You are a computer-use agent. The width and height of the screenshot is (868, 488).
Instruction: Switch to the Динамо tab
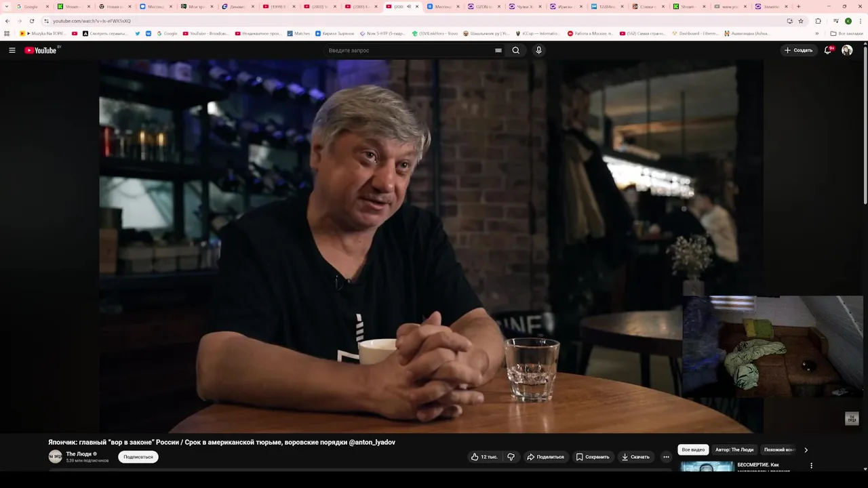point(239,7)
